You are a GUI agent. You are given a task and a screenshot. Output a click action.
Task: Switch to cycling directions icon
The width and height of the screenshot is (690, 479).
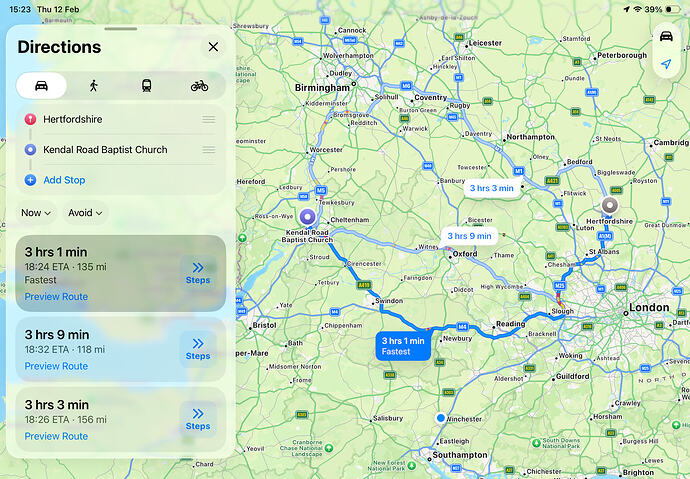click(199, 85)
